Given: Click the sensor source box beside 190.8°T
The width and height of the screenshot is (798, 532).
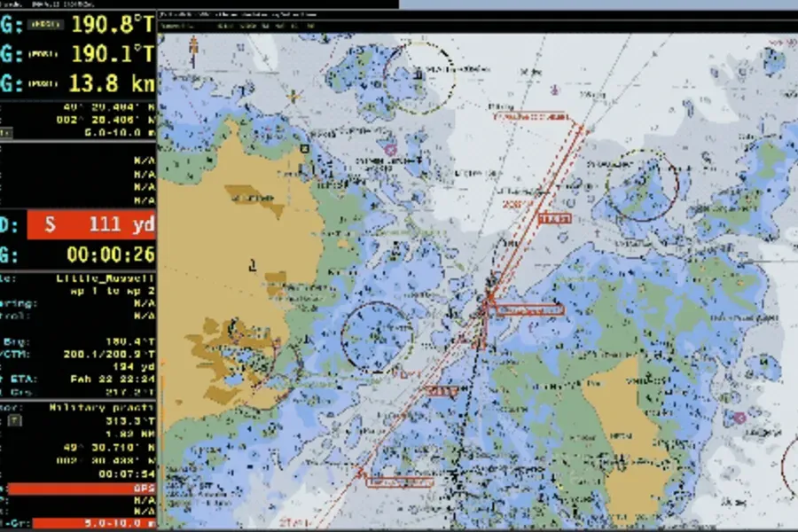Looking at the screenshot, I should [x=44, y=24].
